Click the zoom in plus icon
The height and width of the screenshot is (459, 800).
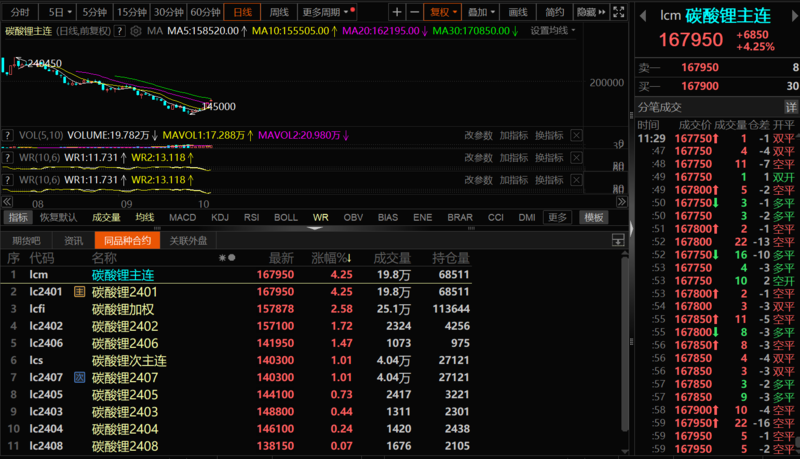[x=398, y=12]
